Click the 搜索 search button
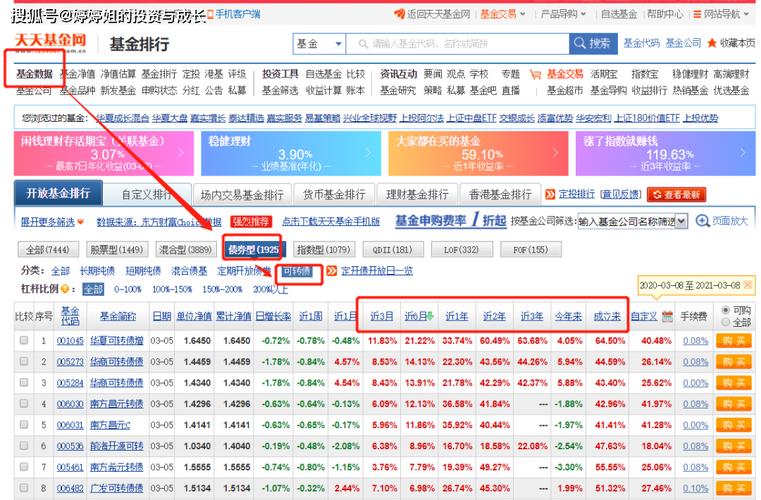The width and height of the screenshot is (761, 500). (x=593, y=44)
